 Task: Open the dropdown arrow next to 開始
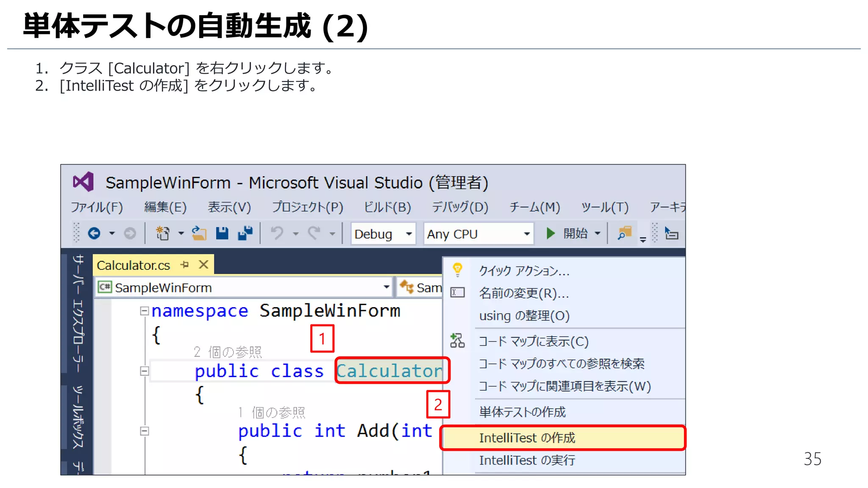tap(598, 233)
